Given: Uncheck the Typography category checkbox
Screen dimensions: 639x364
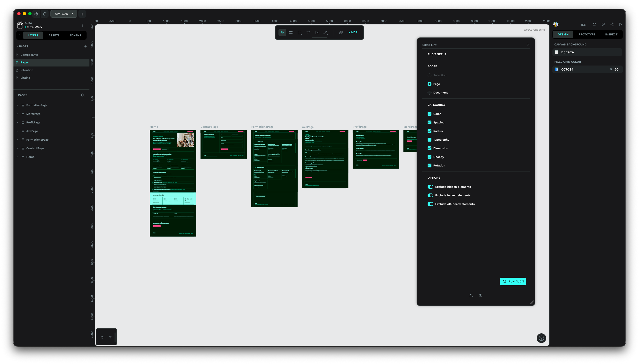Looking at the screenshot, I should coord(429,140).
